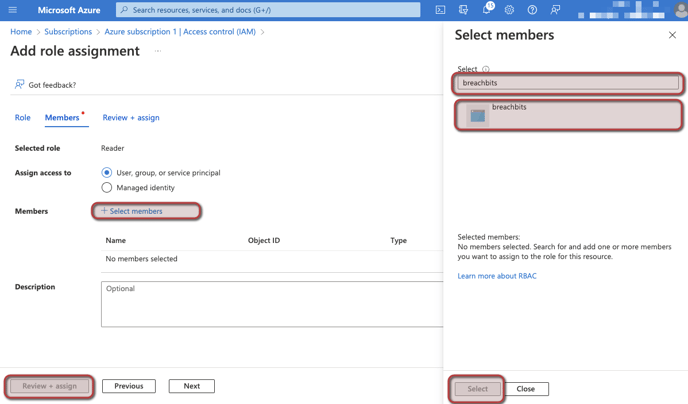Go to Home breadcrumb
Viewport: 688px width, 404px height.
(21, 32)
